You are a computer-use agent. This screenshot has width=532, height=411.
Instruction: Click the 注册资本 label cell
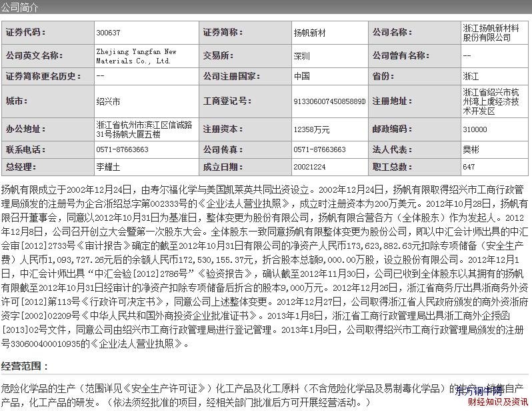click(x=245, y=129)
